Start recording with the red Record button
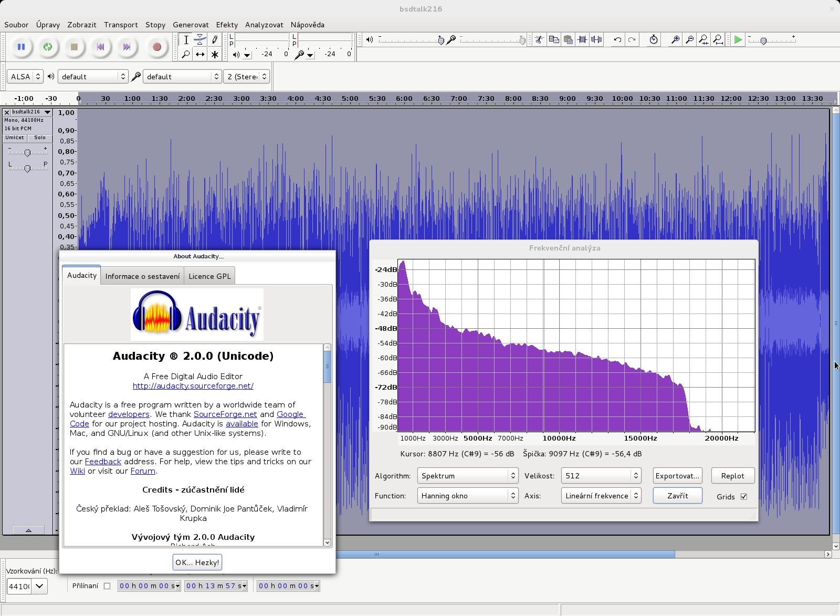This screenshot has width=840, height=616. tap(156, 47)
